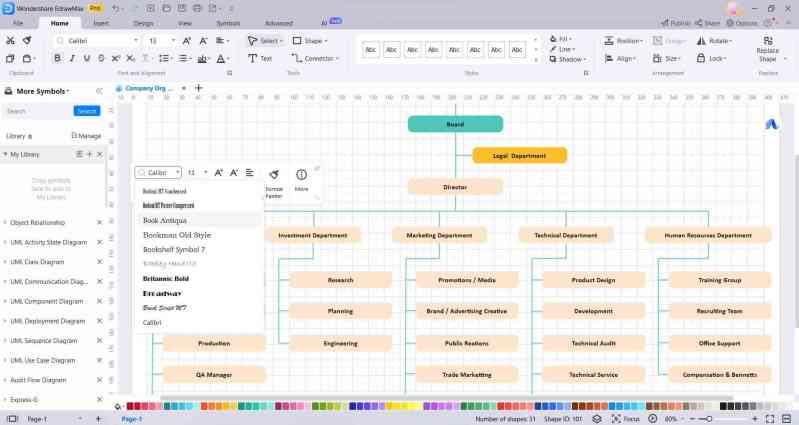Screen dimensions: 799x425
Task: Open the Options button
Action: (x=741, y=23)
